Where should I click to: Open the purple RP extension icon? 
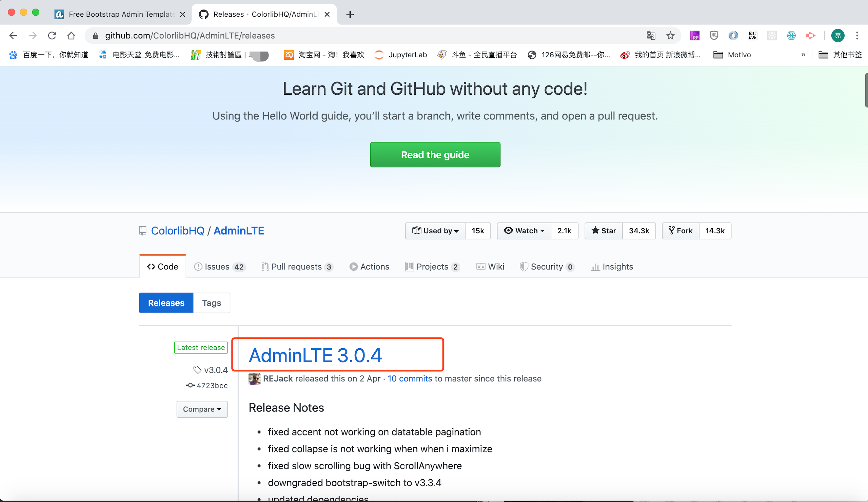click(694, 36)
